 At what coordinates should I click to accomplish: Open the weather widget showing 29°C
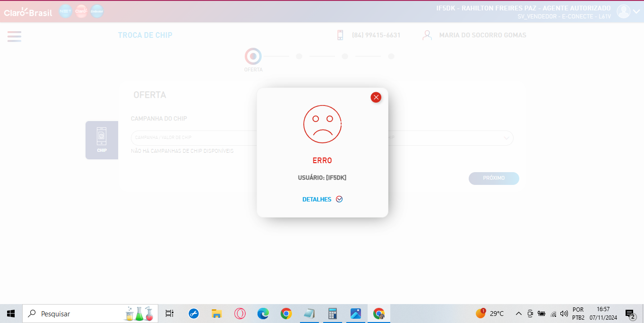coord(489,314)
